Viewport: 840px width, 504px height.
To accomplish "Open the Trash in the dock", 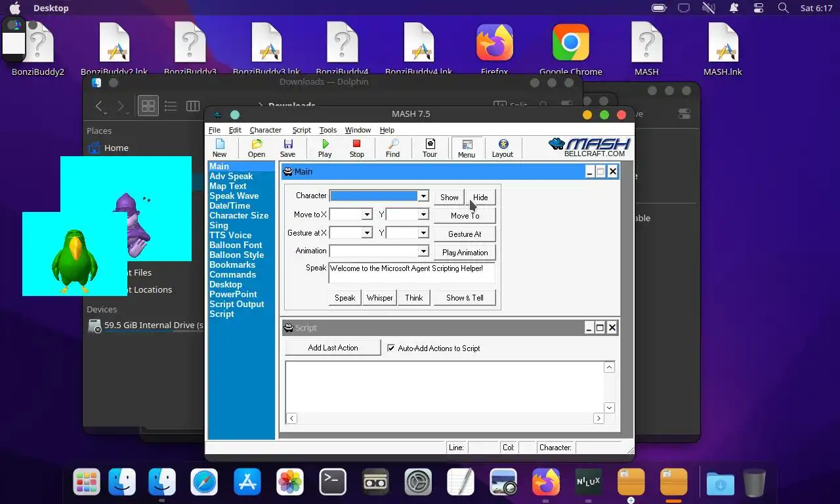I will tap(755, 483).
